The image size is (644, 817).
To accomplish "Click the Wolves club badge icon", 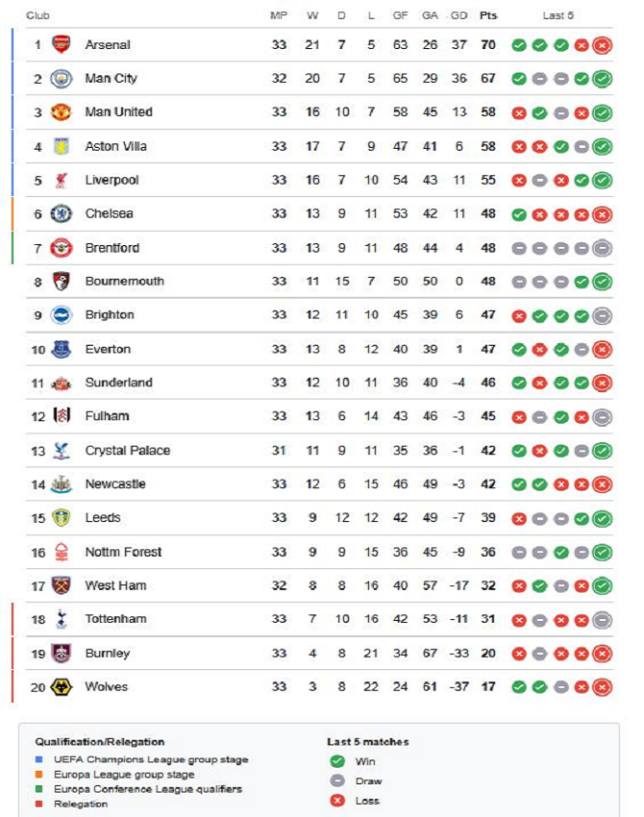I will click(x=61, y=687).
